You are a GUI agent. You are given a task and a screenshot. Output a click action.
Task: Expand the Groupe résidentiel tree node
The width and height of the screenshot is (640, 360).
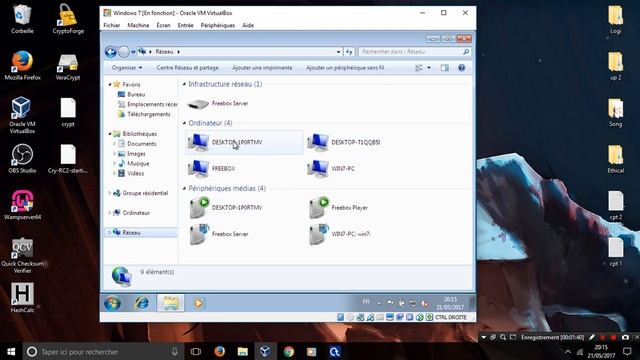[109, 193]
